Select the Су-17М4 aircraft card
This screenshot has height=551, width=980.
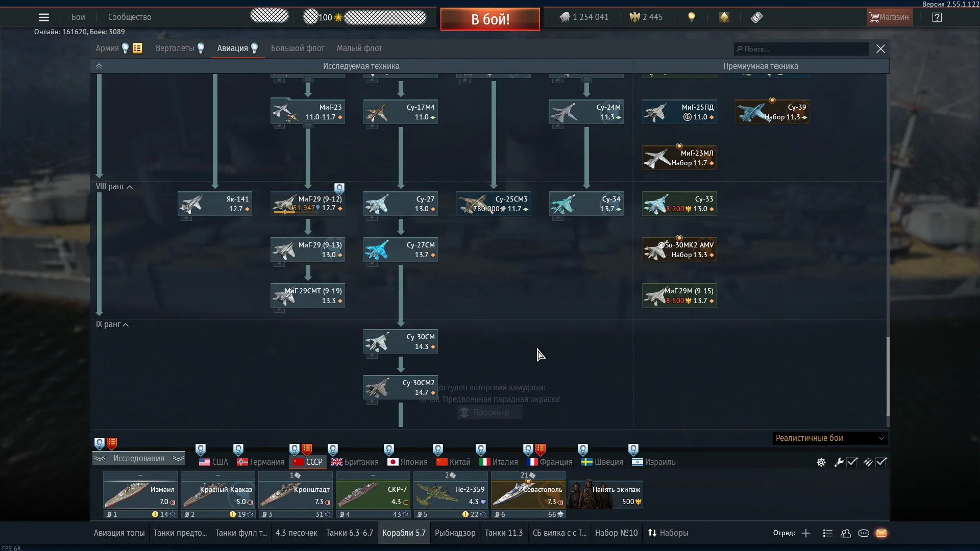click(401, 112)
